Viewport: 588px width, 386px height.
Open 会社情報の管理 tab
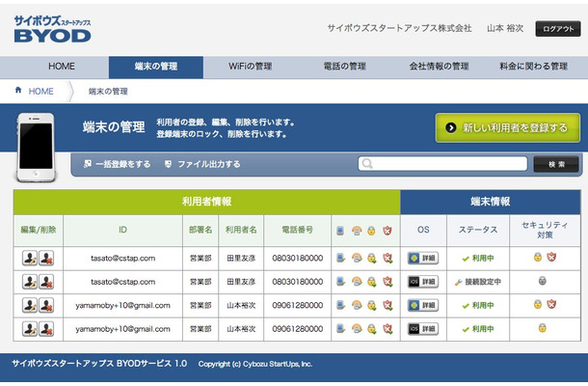(x=440, y=67)
